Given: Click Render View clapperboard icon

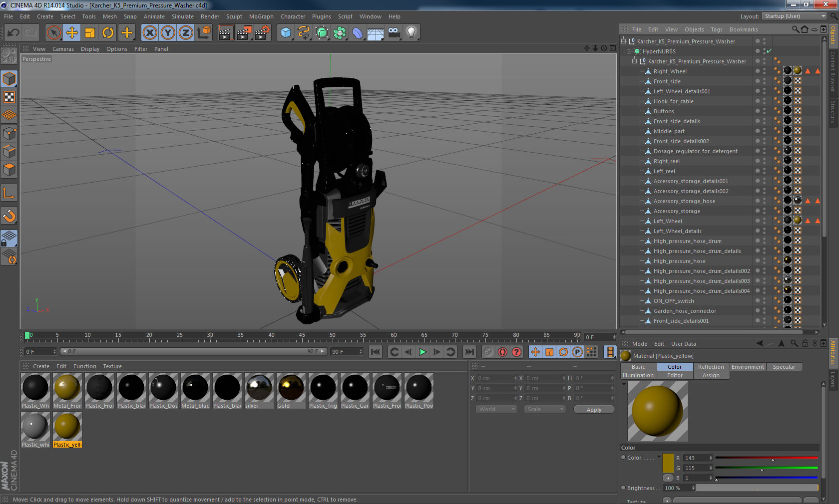Looking at the screenshot, I should [x=226, y=33].
